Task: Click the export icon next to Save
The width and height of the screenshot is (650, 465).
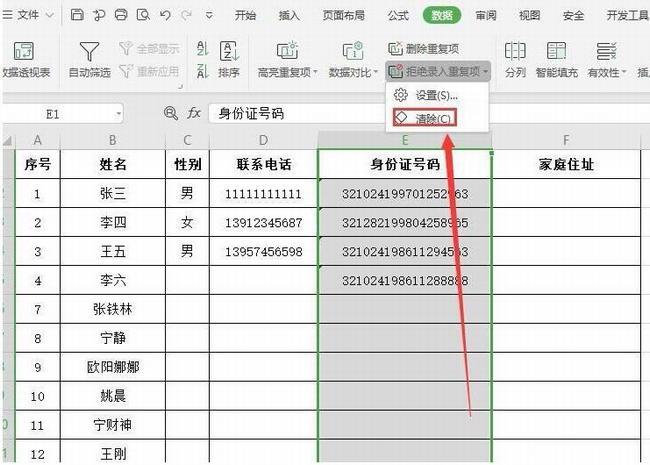Action: (99, 15)
